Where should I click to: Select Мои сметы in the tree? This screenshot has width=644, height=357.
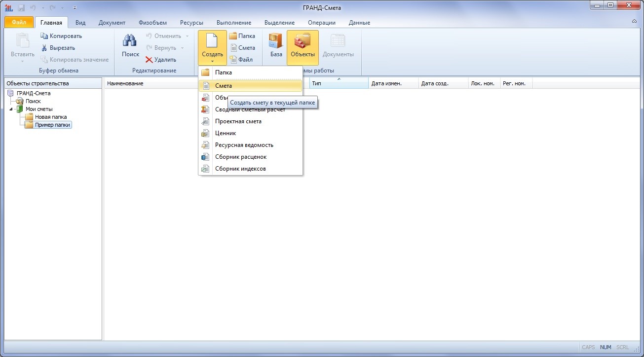click(39, 109)
